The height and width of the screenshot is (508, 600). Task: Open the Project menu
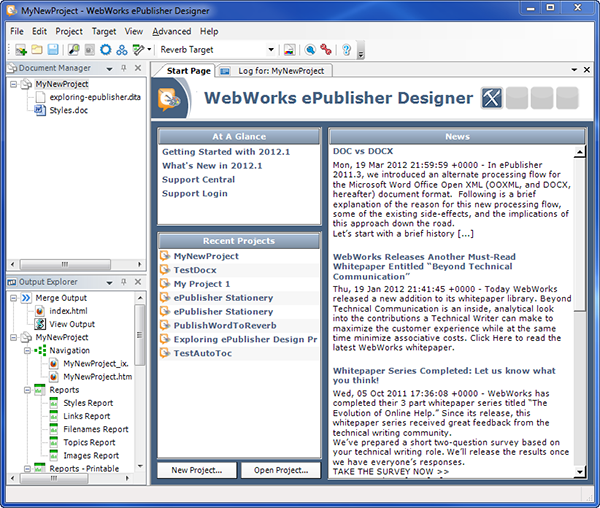[x=69, y=31]
